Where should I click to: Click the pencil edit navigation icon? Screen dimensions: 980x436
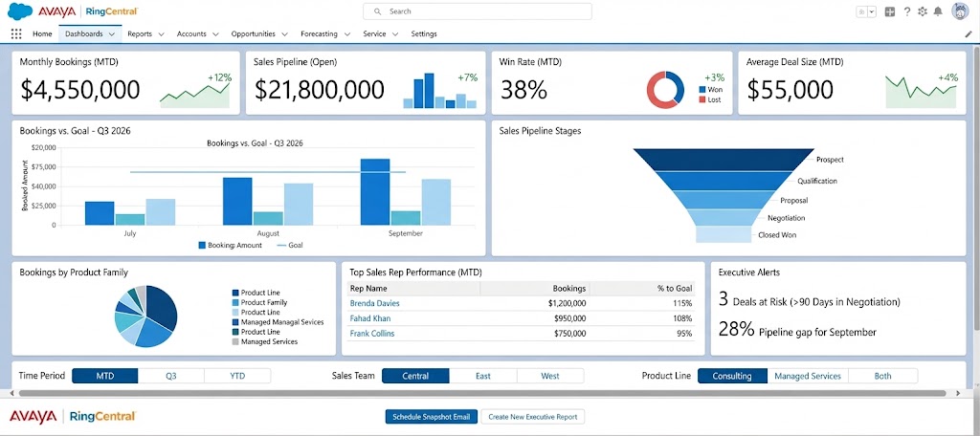click(969, 33)
